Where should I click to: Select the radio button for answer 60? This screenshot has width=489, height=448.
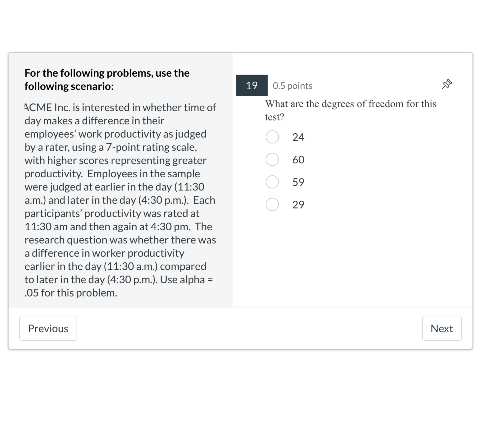pyautogui.click(x=272, y=159)
